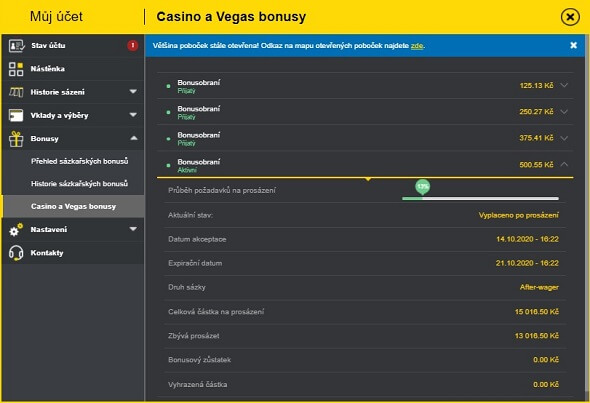
Task: Collapse the active 500.55 Kč bonus
Action: tap(564, 164)
